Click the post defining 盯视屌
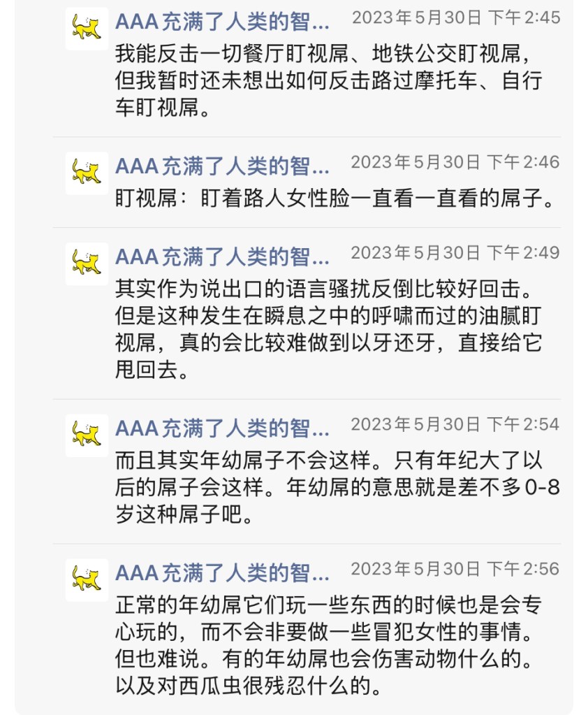This screenshot has height=715, width=588. tap(335, 201)
